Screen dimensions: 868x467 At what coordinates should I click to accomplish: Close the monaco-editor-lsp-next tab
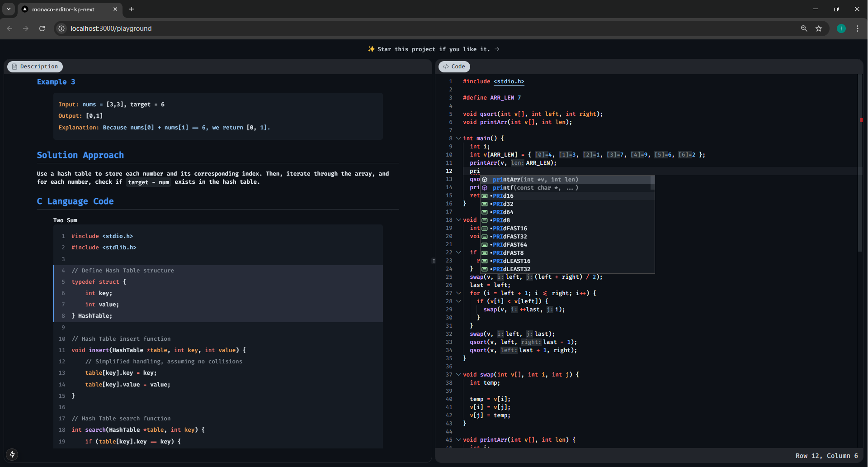(x=115, y=9)
